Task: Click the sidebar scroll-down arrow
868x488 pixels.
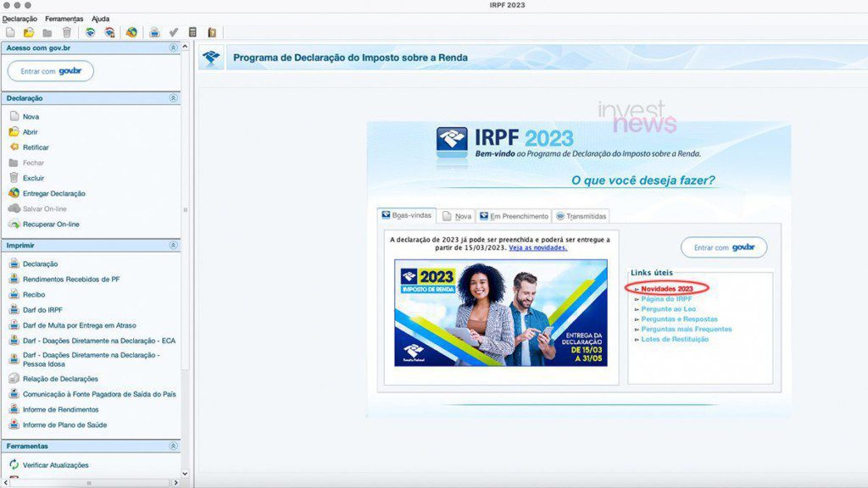Action: click(186, 474)
